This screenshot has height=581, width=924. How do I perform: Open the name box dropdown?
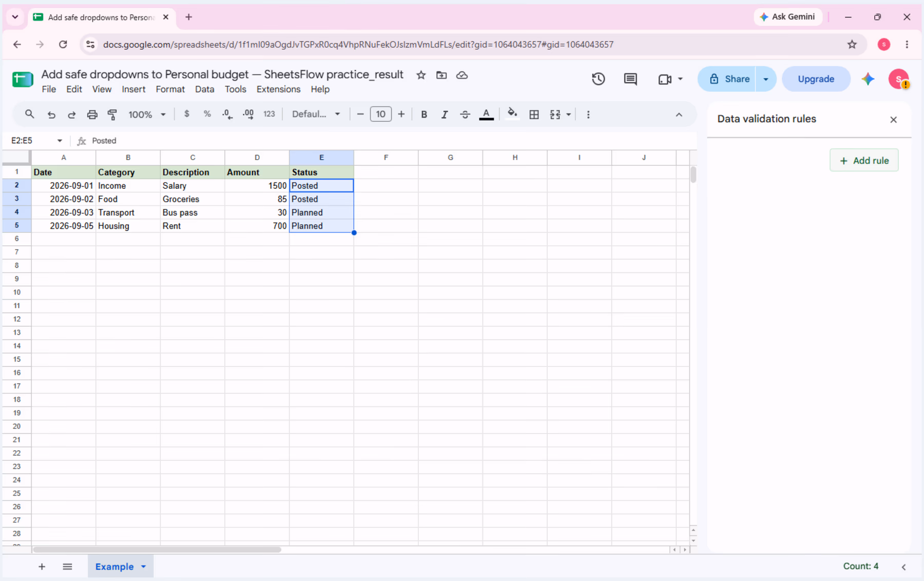coord(60,141)
